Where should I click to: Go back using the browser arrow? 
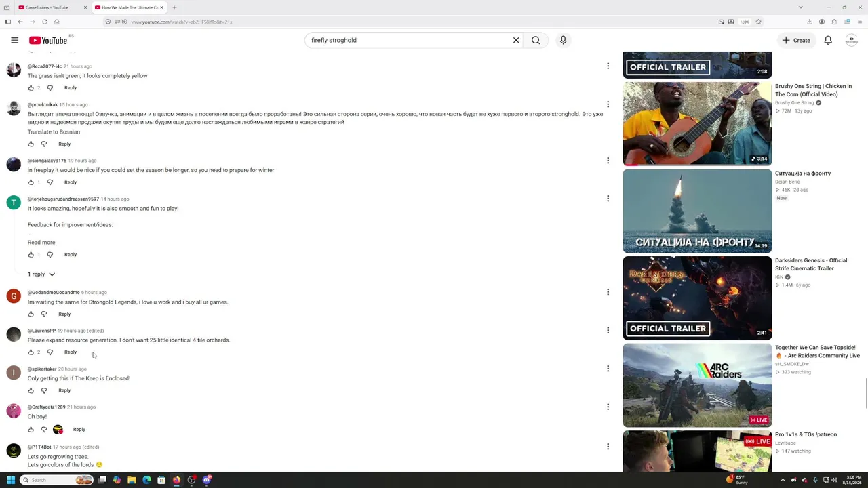[x=20, y=22]
